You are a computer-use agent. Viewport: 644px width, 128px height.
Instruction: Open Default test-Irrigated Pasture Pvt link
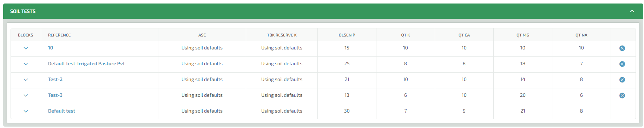coord(86,63)
